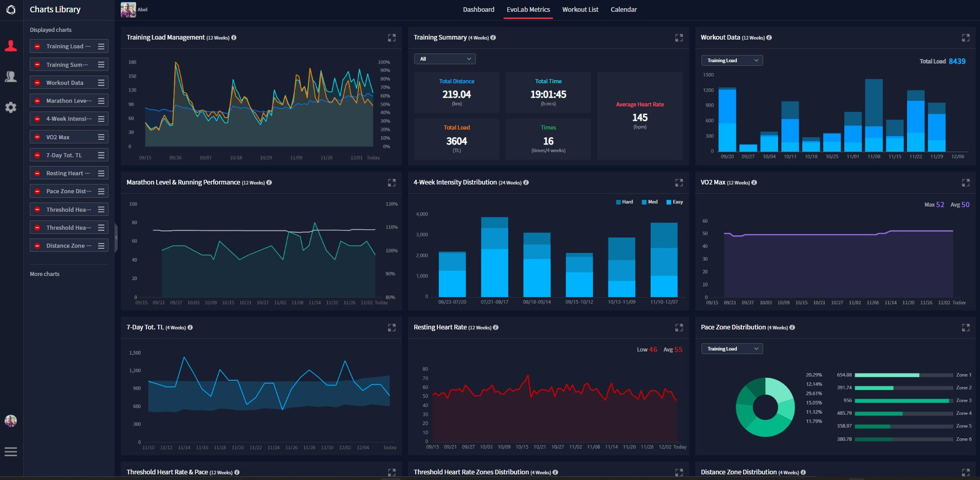Click Abel's profile photo in header
The image size is (980, 480).
[128, 10]
